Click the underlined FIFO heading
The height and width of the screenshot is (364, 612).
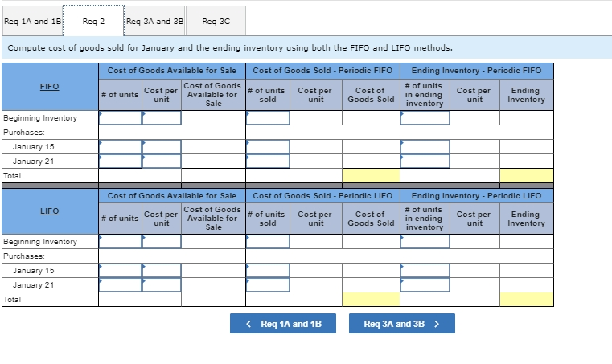click(x=50, y=87)
